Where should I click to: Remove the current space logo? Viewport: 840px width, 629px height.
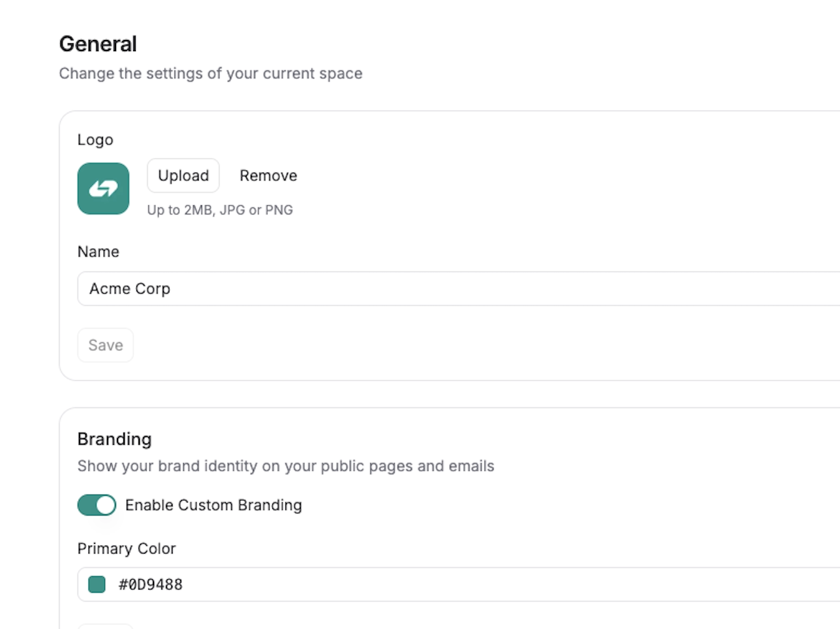(x=268, y=175)
